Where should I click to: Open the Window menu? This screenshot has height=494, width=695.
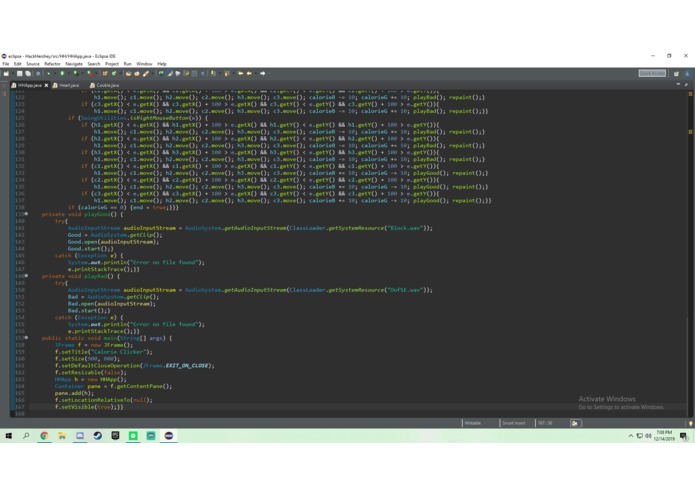144,64
